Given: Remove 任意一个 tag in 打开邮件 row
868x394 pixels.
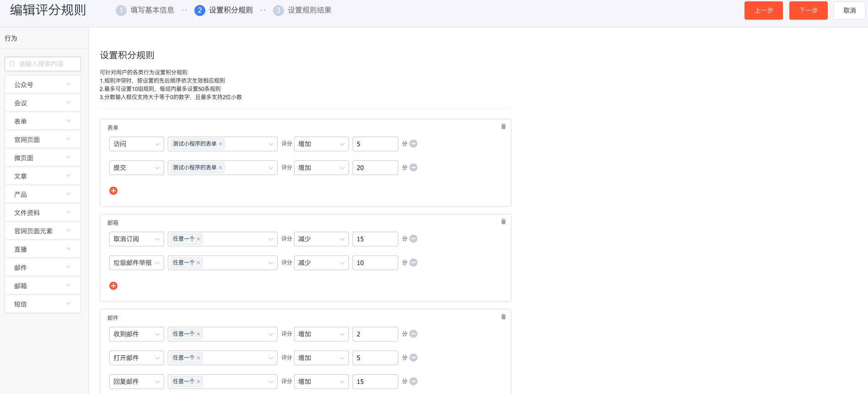Looking at the screenshot, I should [198, 358].
